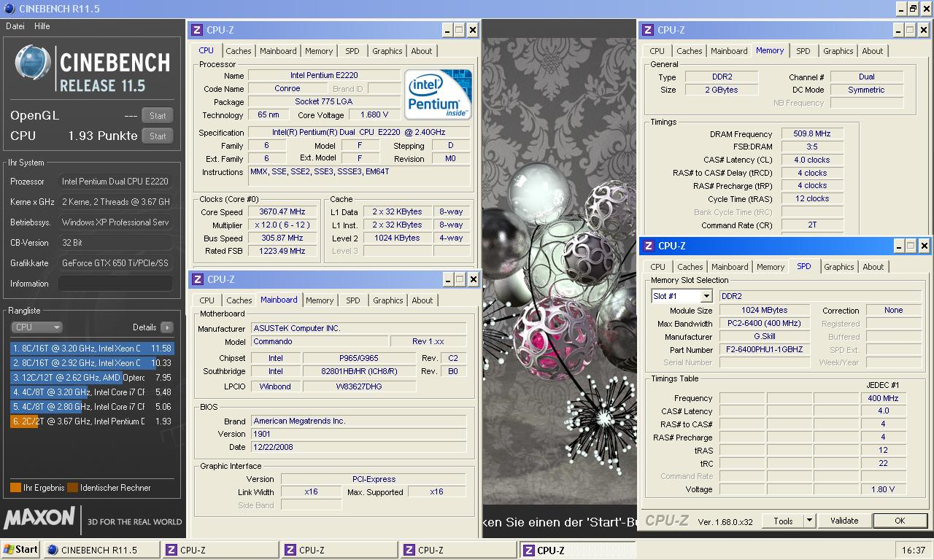Screen dimensions: 934x560
Task: Click the Information input field
Action: 115,284
